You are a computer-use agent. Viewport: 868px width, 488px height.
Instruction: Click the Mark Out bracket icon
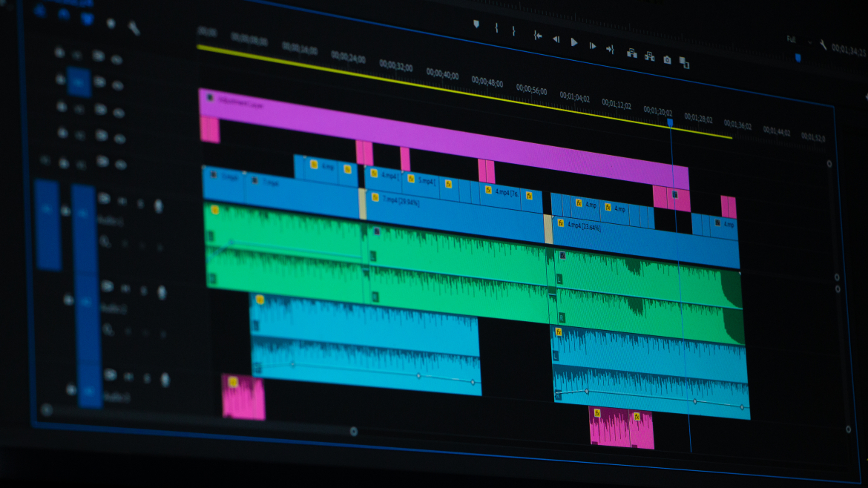coord(513,31)
